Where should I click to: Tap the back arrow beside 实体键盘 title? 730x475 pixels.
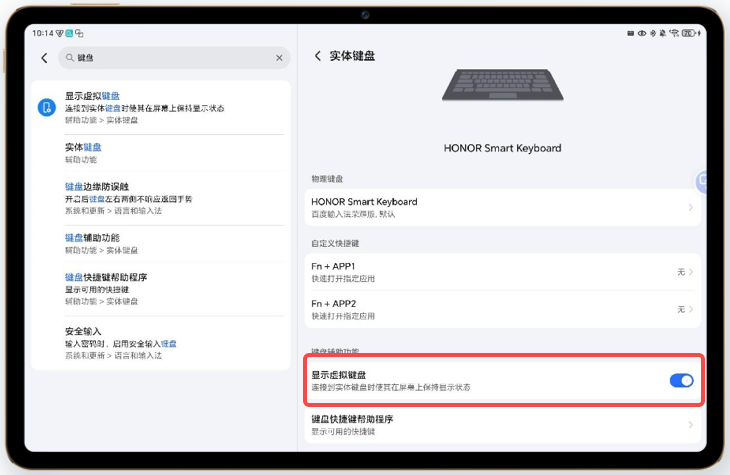(x=318, y=56)
